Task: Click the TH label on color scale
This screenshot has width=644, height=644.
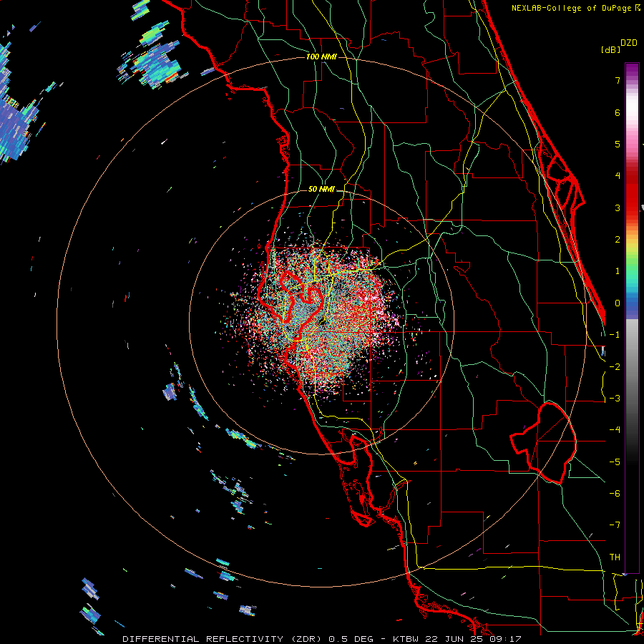Action: pyautogui.click(x=615, y=557)
